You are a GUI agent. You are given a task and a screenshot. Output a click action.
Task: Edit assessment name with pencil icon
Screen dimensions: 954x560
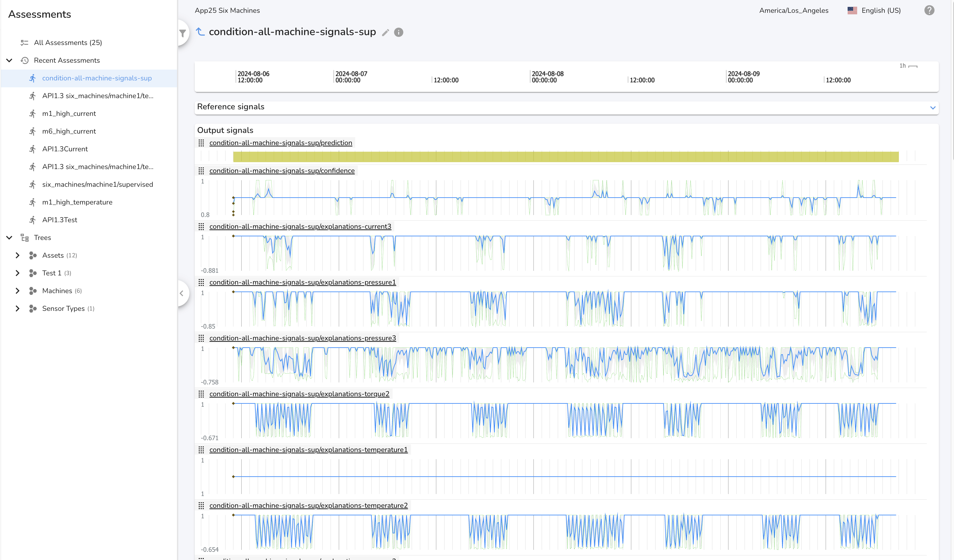click(385, 32)
